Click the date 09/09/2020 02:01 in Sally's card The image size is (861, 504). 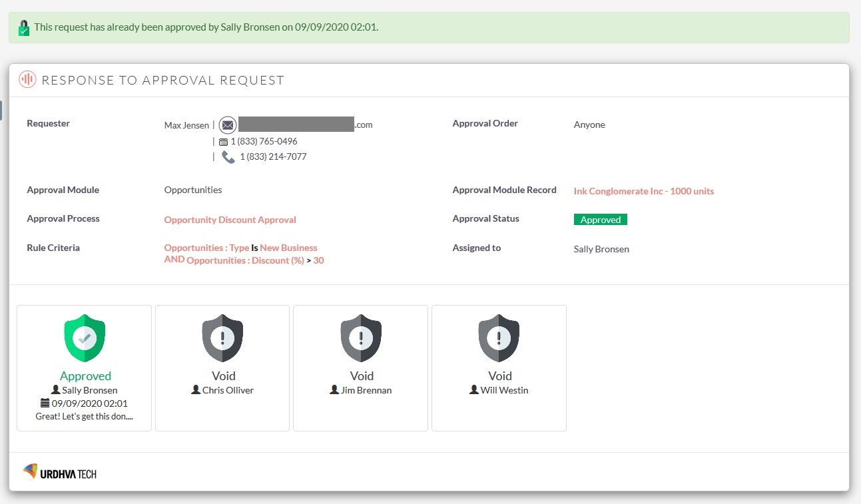click(x=90, y=403)
